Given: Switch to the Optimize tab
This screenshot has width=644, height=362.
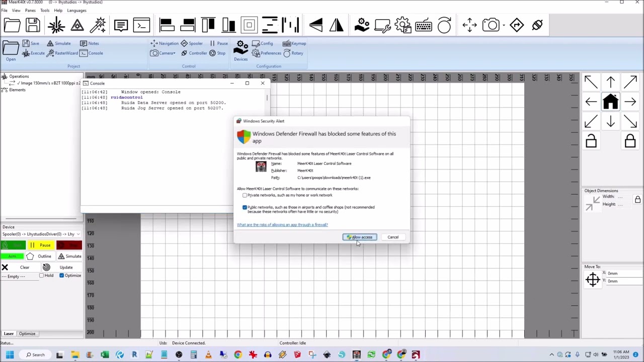Looking at the screenshot, I should click(x=27, y=334).
